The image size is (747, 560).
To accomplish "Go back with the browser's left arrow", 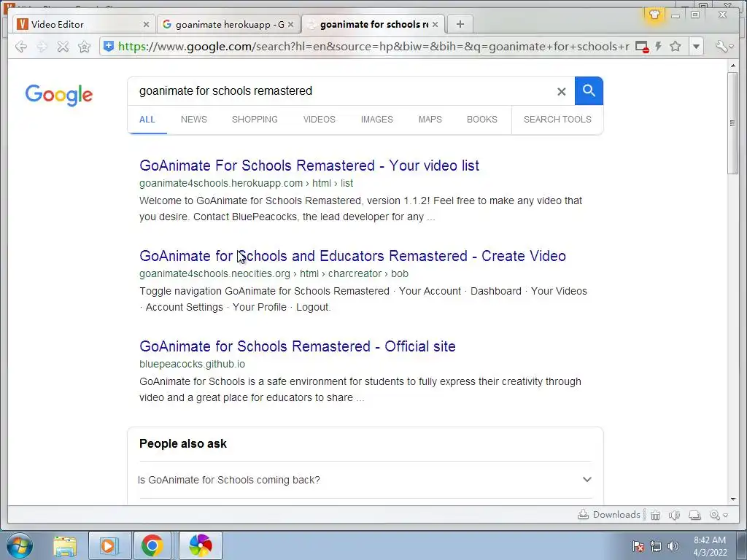I will (x=21, y=47).
